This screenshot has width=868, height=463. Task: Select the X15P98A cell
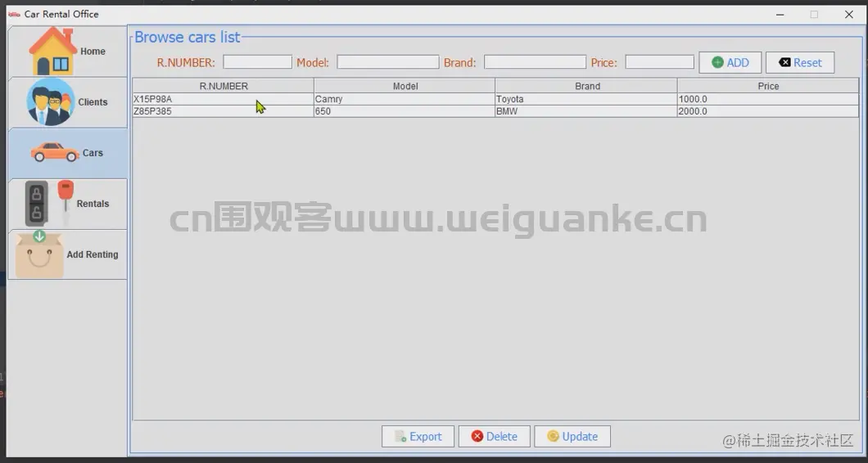(224, 99)
